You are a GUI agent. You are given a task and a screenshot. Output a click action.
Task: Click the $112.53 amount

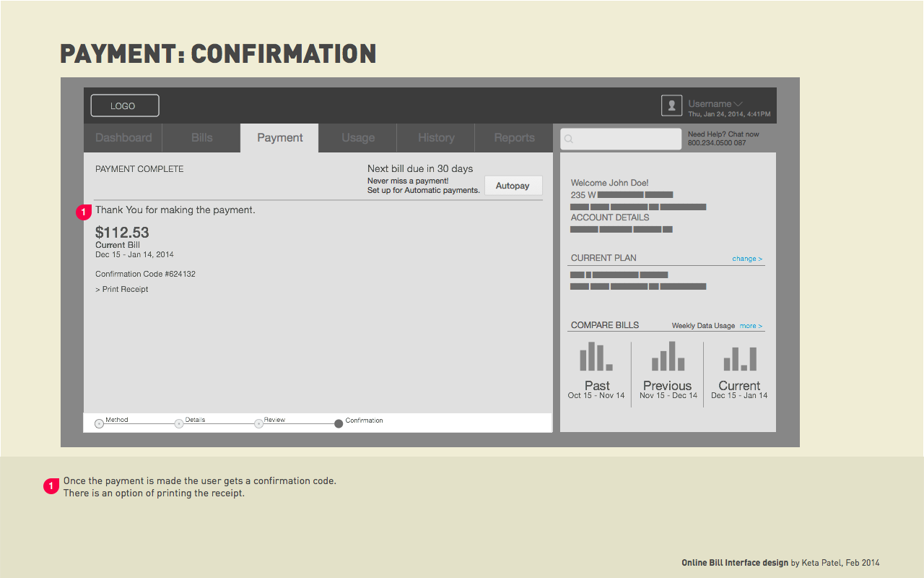(x=122, y=232)
